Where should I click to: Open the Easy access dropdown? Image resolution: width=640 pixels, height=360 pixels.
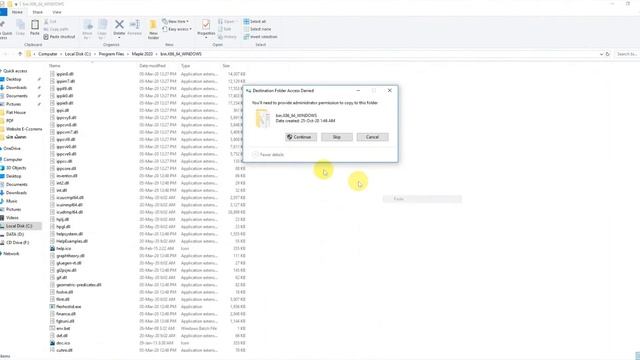[177, 29]
